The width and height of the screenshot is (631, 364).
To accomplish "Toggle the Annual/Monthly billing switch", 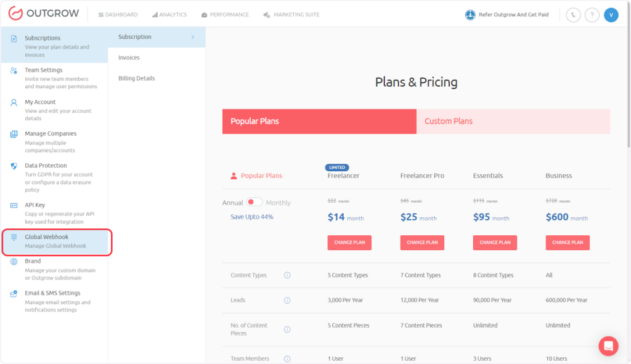I will point(254,203).
